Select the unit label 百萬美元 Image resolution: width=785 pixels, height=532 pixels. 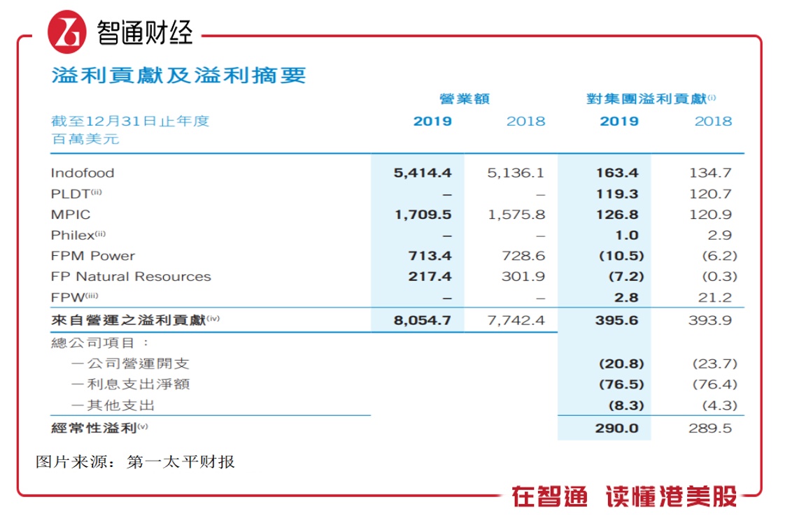(85, 139)
